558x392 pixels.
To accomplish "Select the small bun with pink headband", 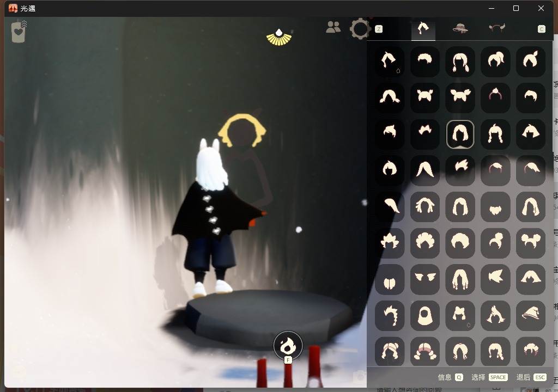I will (495, 97).
